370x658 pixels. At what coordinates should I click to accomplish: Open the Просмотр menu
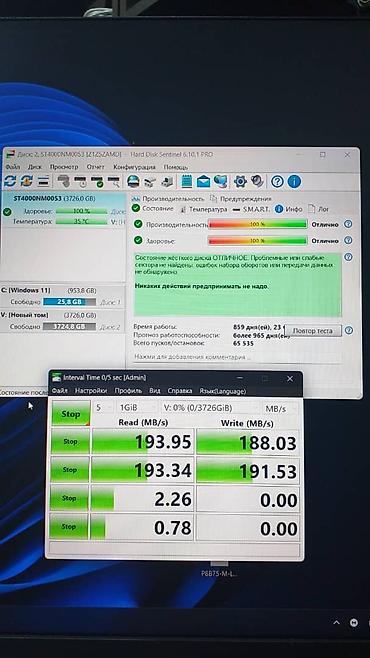(x=64, y=167)
